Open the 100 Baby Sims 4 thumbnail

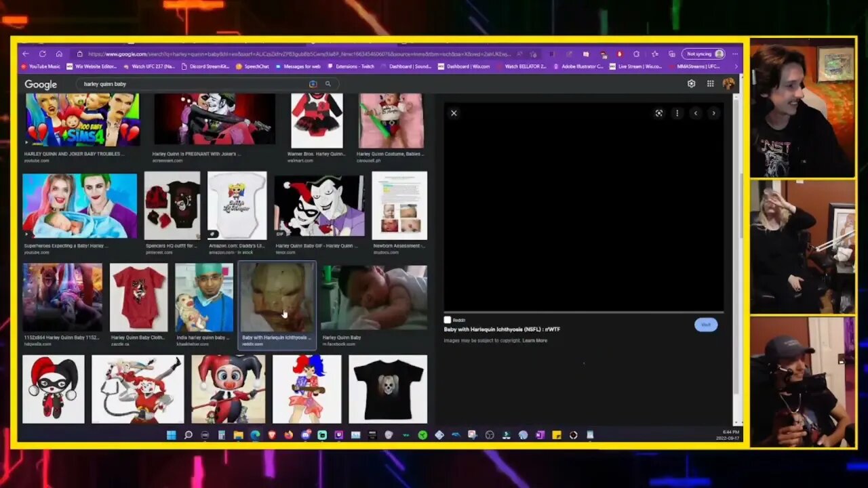[x=81, y=120]
